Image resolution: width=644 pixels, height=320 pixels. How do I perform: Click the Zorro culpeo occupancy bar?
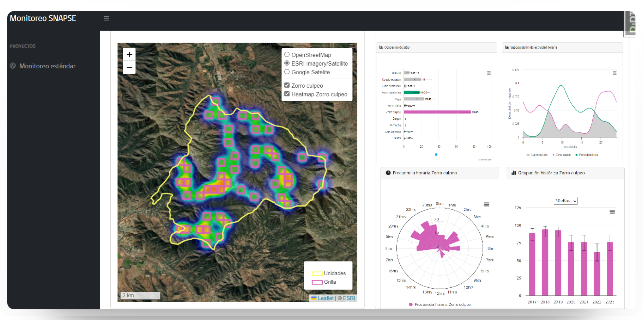click(437, 112)
